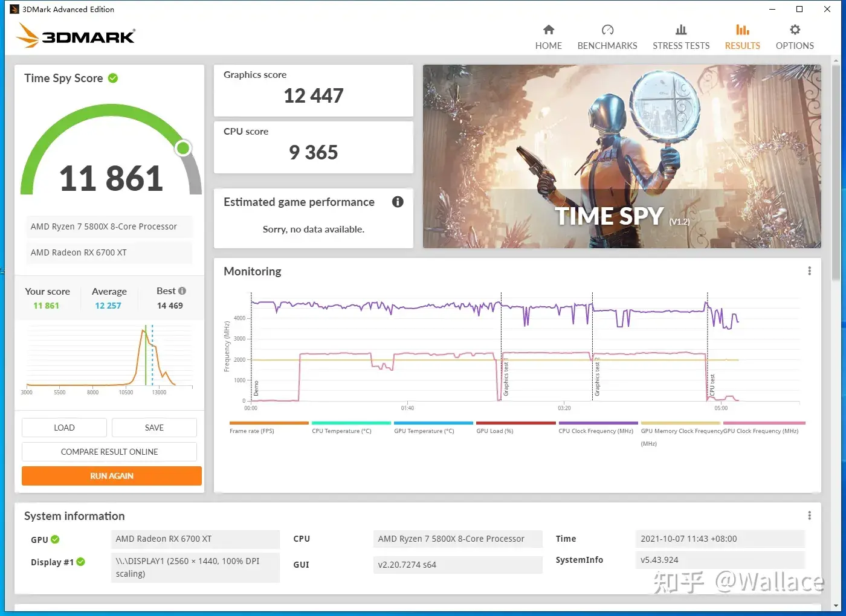
Task: Click the scrollbar down arrow
Action: 836,606
